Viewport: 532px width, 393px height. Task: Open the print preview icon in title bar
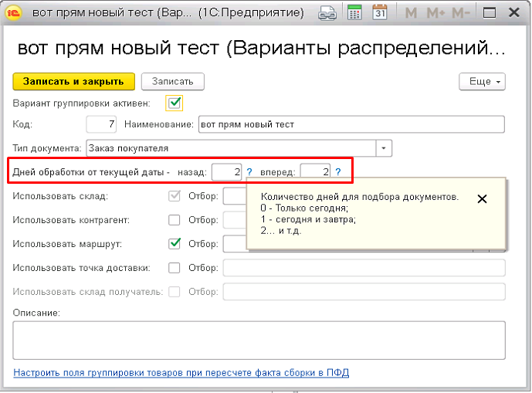coord(328,13)
